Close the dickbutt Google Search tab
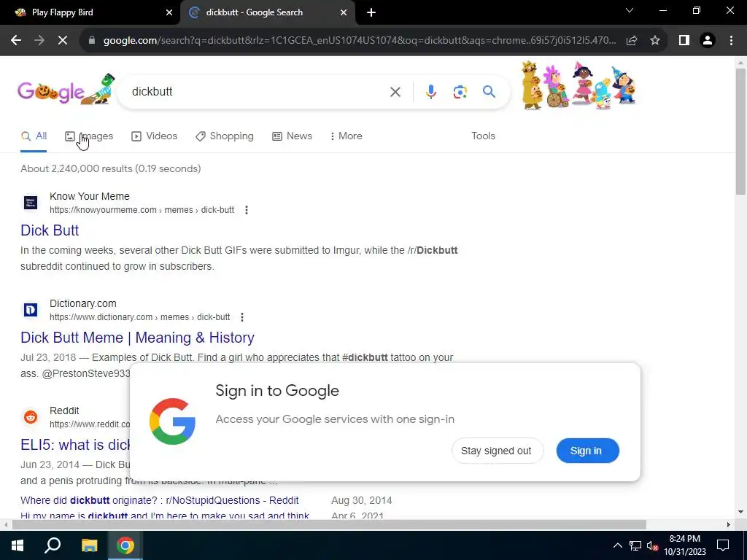 (344, 13)
